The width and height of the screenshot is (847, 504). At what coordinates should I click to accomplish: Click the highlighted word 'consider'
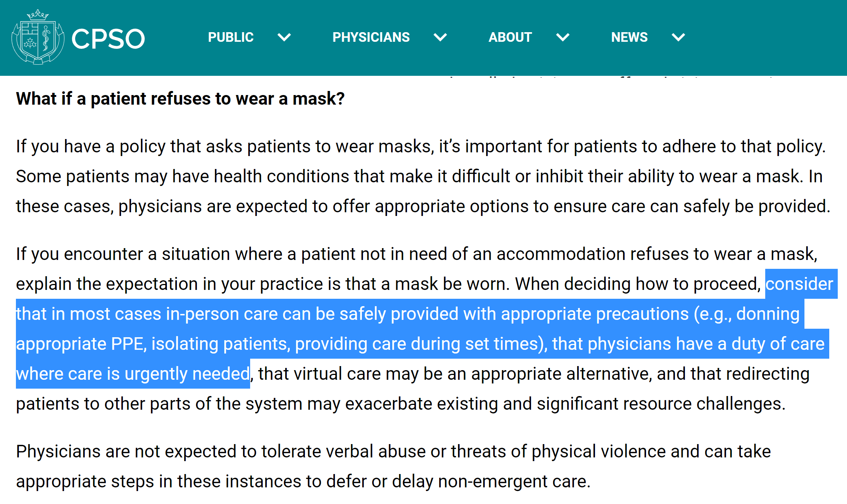tap(799, 284)
